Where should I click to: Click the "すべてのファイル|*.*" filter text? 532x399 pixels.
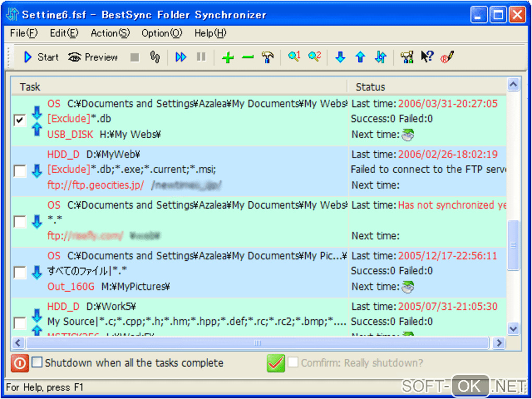click(x=87, y=271)
